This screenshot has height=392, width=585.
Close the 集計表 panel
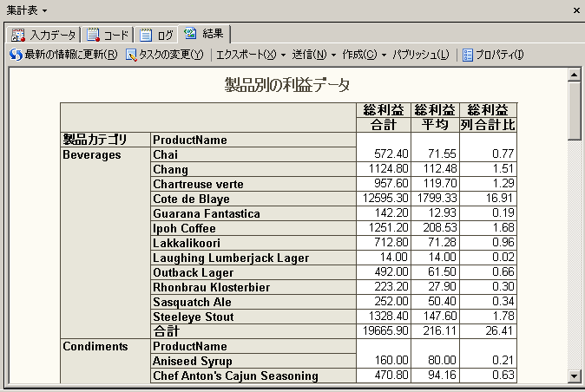click(576, 10)
